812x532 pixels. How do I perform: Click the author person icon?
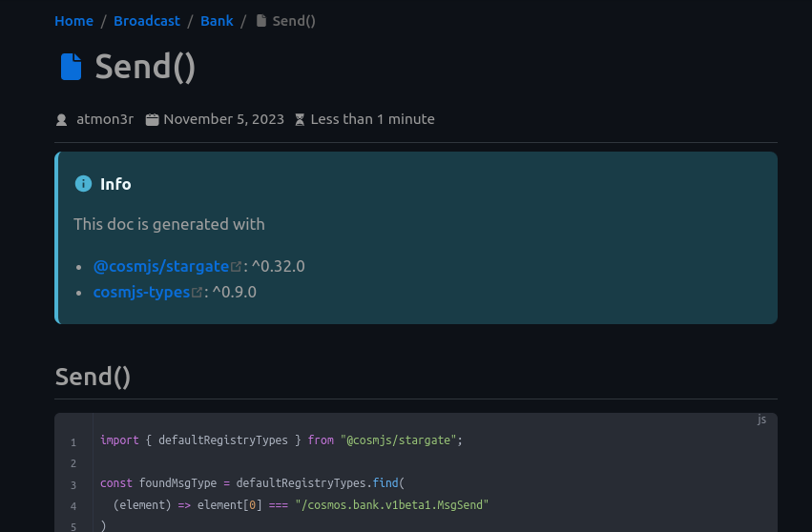[62, 120]
